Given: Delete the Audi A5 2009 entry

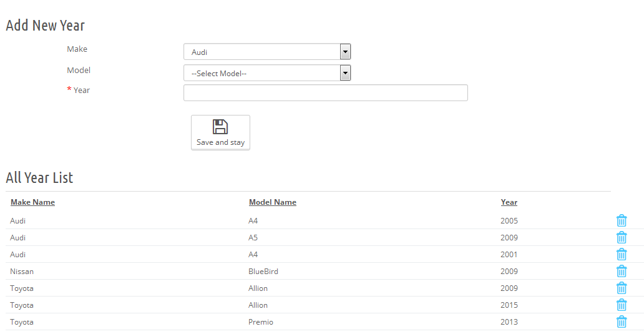Looking at the screenshot, I should [622, 237].
